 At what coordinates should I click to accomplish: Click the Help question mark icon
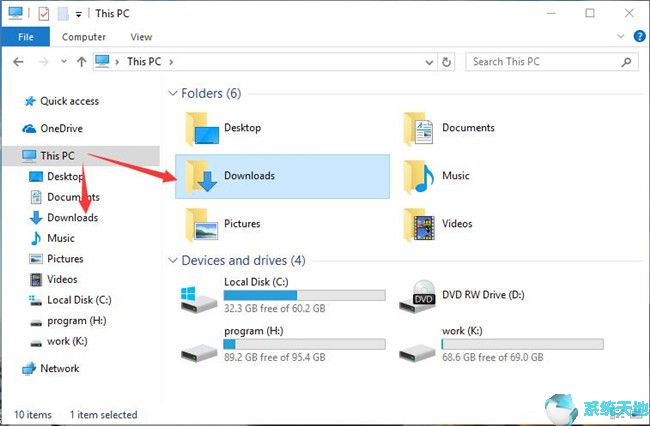[x=640, y=36]
